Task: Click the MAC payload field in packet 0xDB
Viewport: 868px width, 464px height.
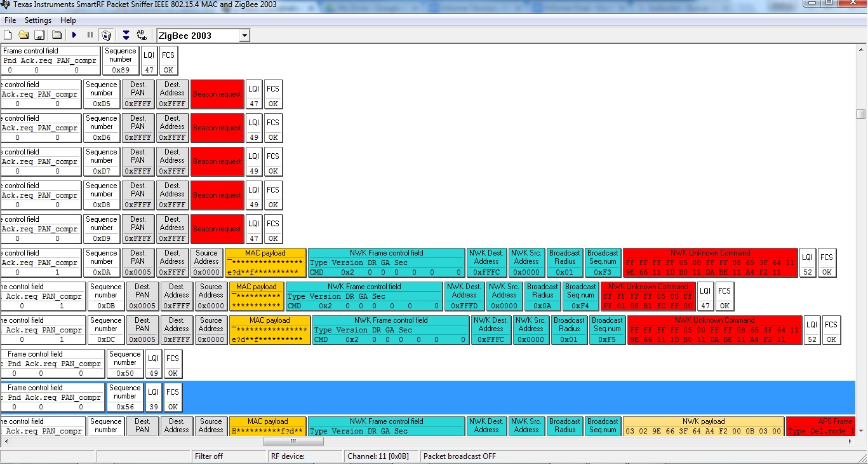Action: [x=257, y=296]
